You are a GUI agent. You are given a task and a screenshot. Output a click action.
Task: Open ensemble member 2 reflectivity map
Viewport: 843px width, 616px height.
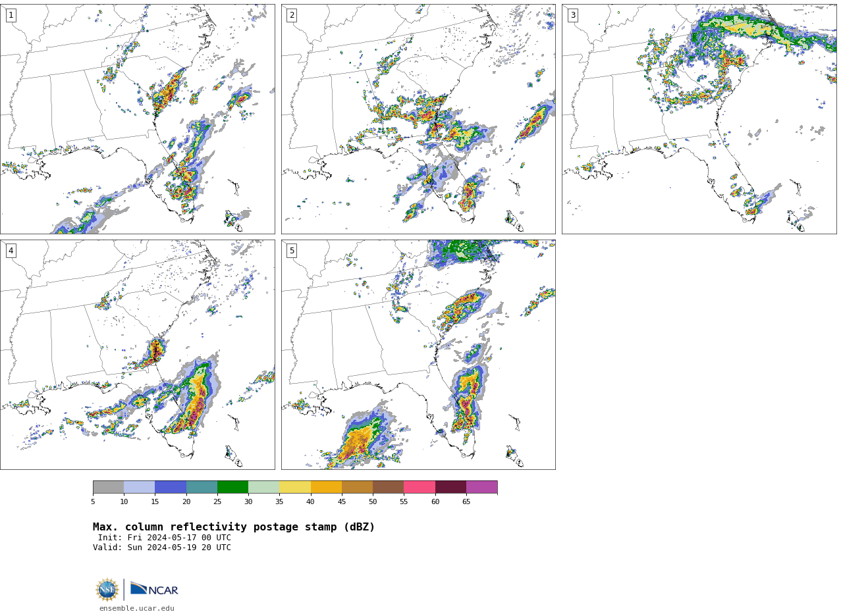(418, 119)
